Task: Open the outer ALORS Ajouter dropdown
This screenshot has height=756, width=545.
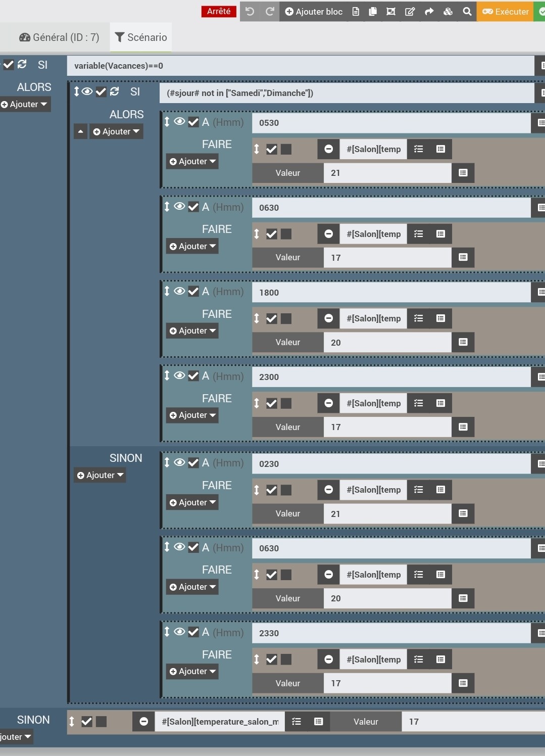Action: [24, 104]
